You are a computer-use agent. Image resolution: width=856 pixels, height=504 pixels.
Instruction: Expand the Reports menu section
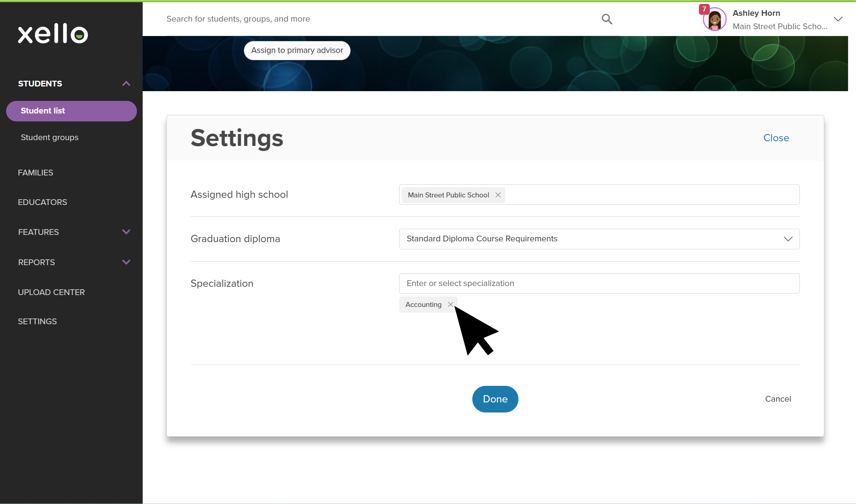coord(126,262)
